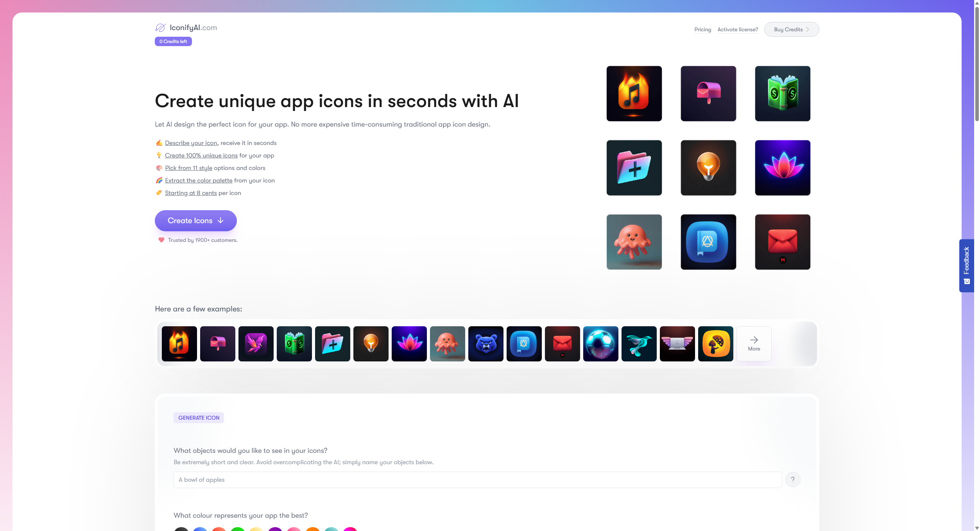Select flaming music note in examples strip

179,344
